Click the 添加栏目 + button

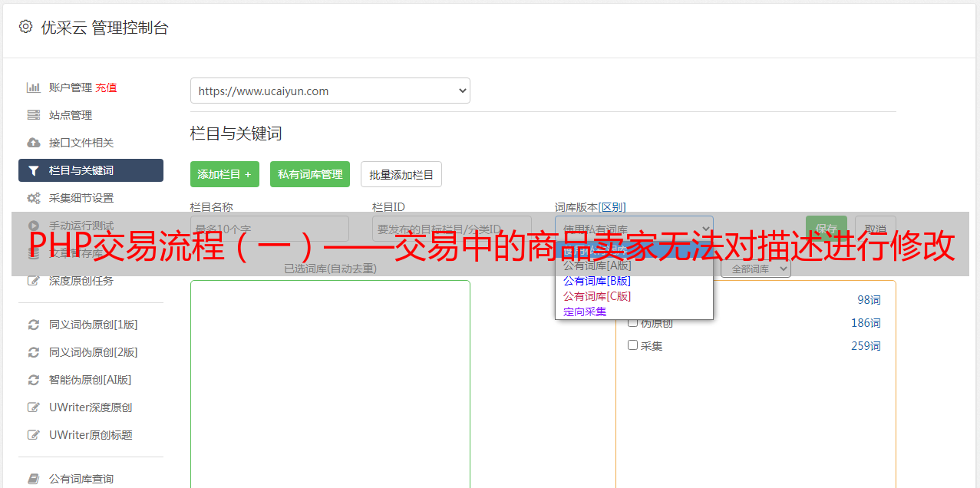pos(225,174)
